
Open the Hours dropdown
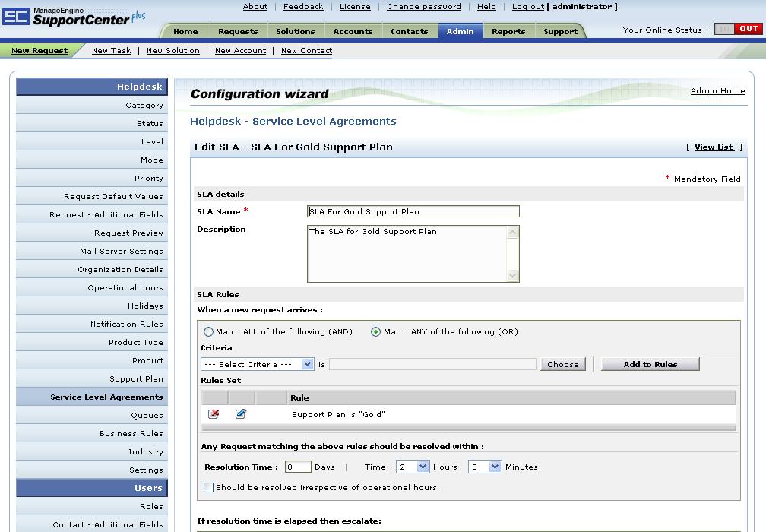point(413,467)
